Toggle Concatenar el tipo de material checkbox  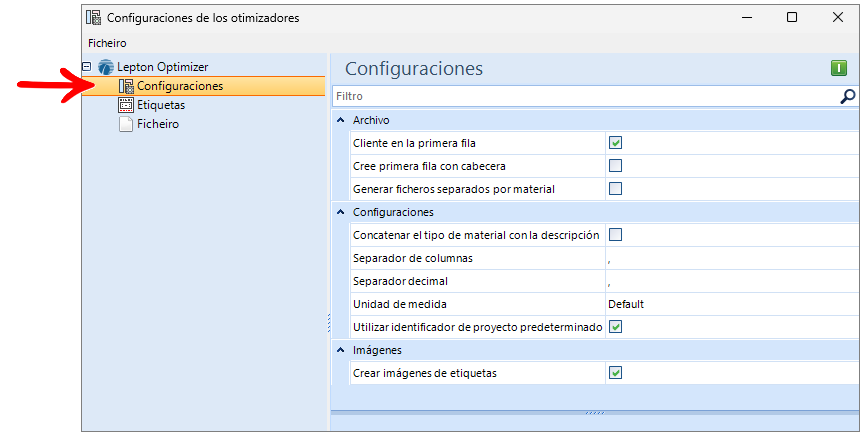click(615, 235)
